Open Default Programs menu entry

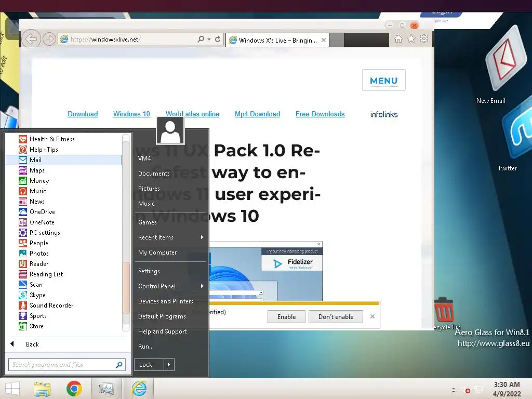click(x=162, y=316)
